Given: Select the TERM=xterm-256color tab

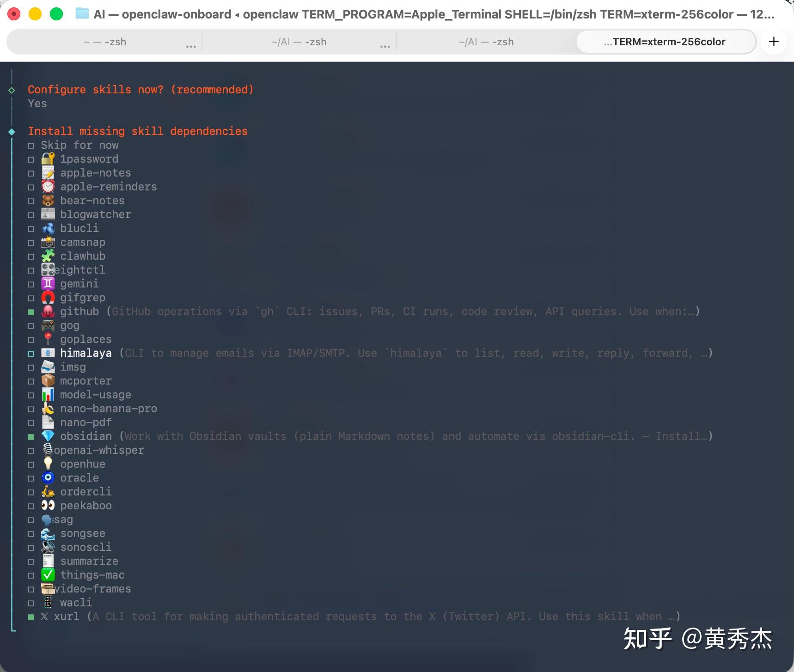Looking at the screenshot, I should [x=666, y=42].
